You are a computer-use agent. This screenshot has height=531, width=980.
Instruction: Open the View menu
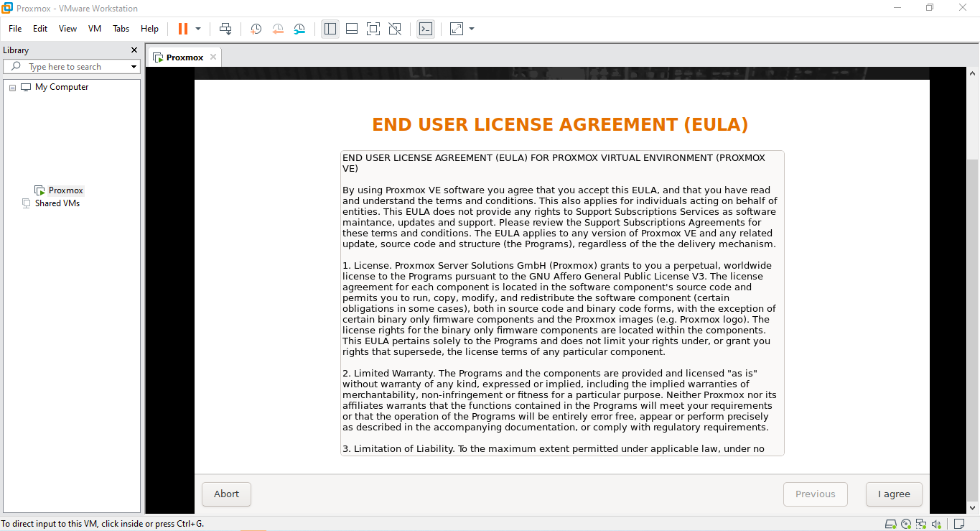[x=67, y=29]
